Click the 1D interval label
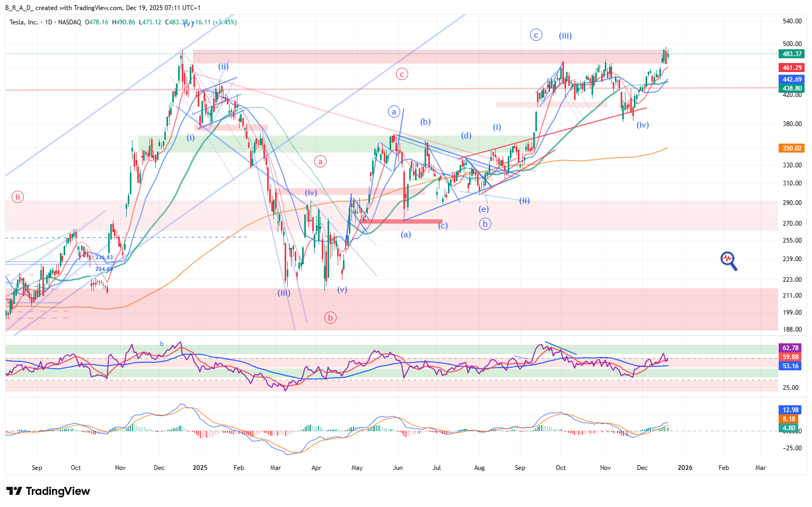Image resolution: width=812 pixels, height=507 pixels. tap(49, 22)
